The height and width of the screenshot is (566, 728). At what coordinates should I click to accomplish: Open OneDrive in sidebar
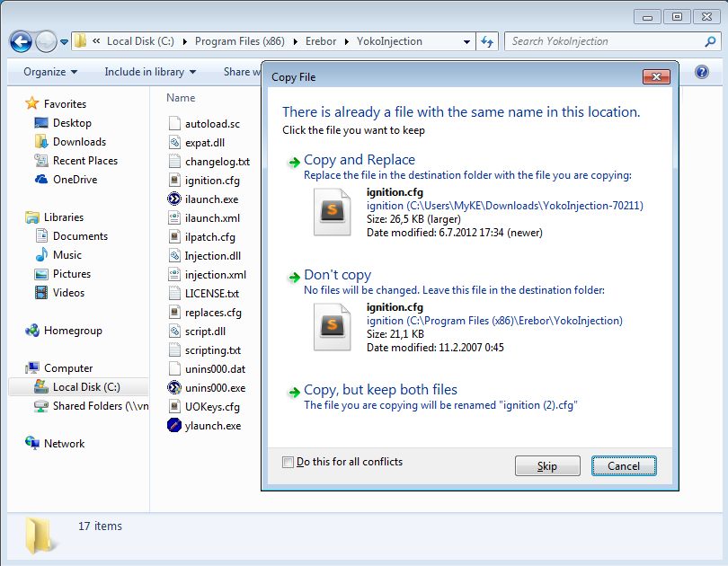tap(75, 180)
